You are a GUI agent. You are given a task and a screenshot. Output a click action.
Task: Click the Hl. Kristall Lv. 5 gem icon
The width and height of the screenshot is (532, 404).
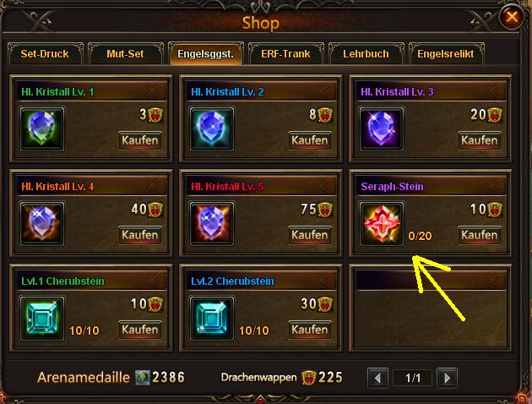212,223
